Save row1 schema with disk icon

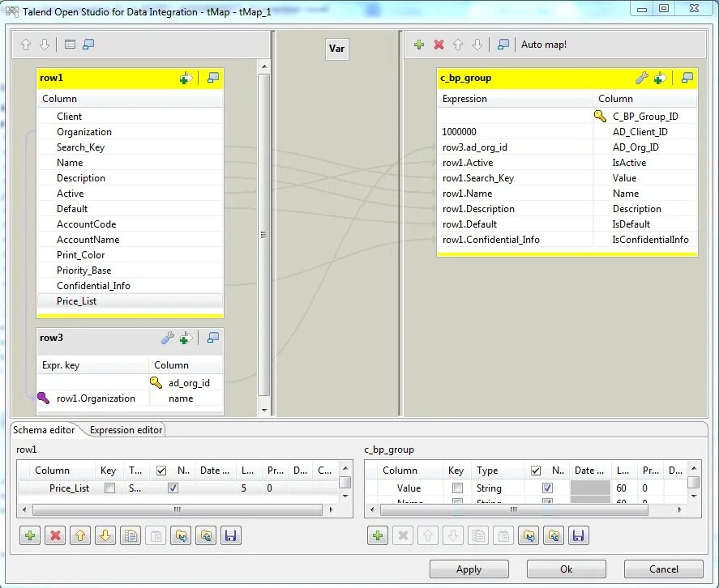pos(230,535)
